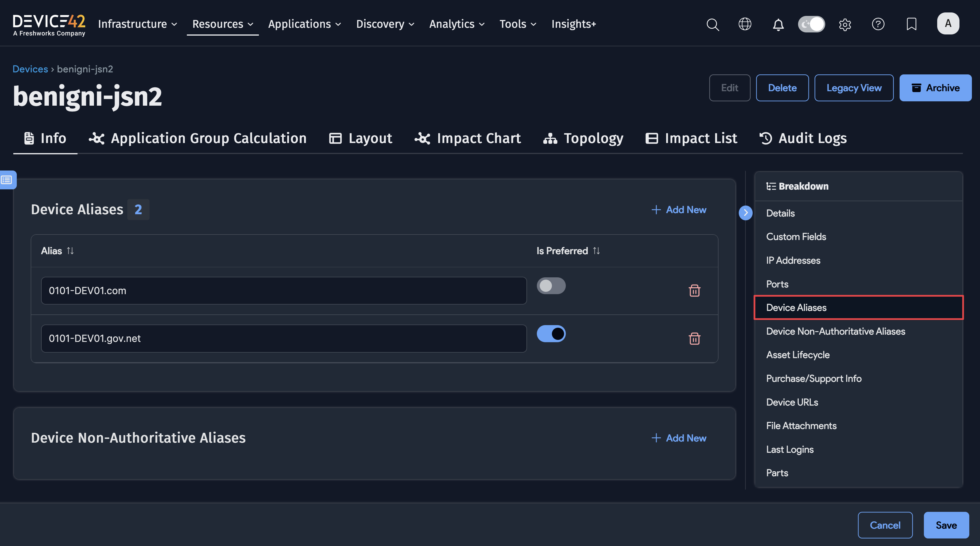The width and height of the screenshot is (980, 546).
Task: Click the left-edge list panel icon
Action: point(7,180)
